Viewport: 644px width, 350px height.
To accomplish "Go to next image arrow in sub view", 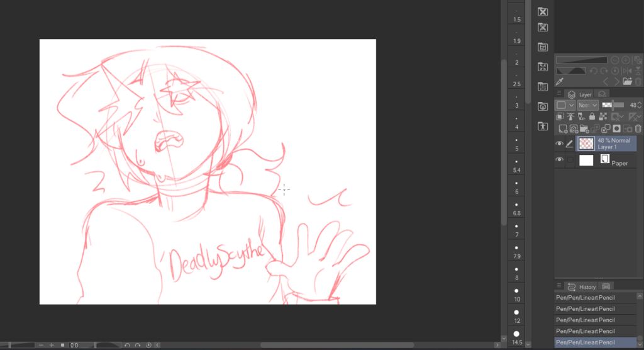I will [617, 82].
